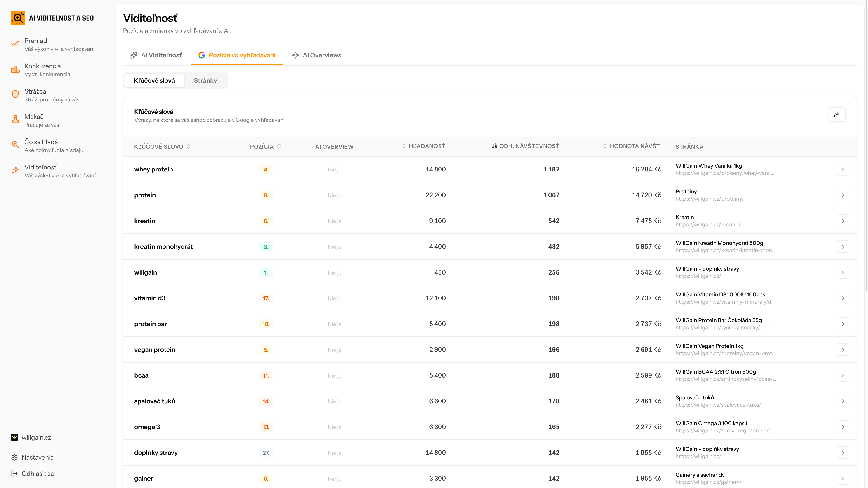Expand the kreatin row chevron
The width and height of the screenshot is (868, 488).
[x=843, y=221]
